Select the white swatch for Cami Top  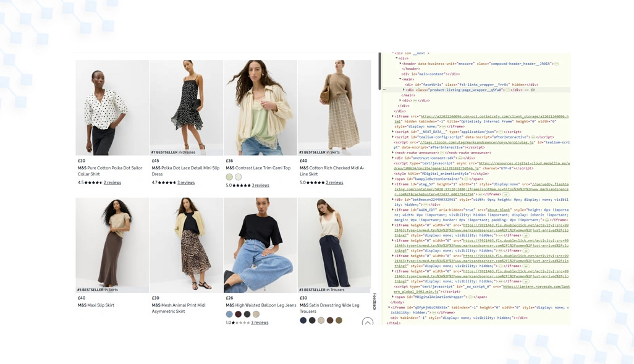(x=238, y=177)
